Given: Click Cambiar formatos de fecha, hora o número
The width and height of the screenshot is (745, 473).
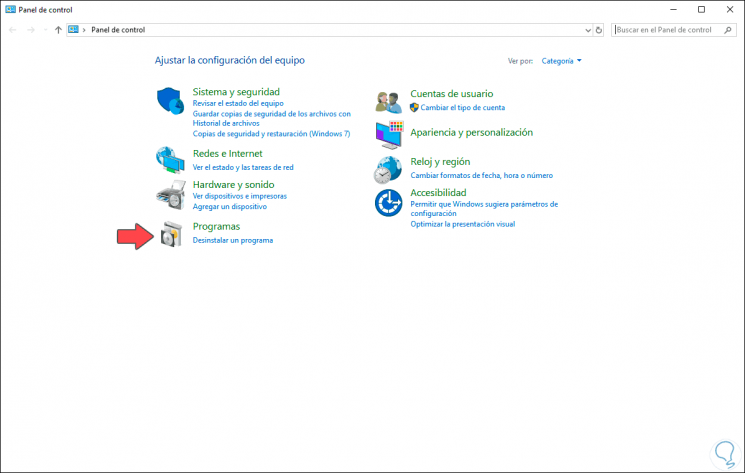Looking at the screenshot, I should point(481,175).
